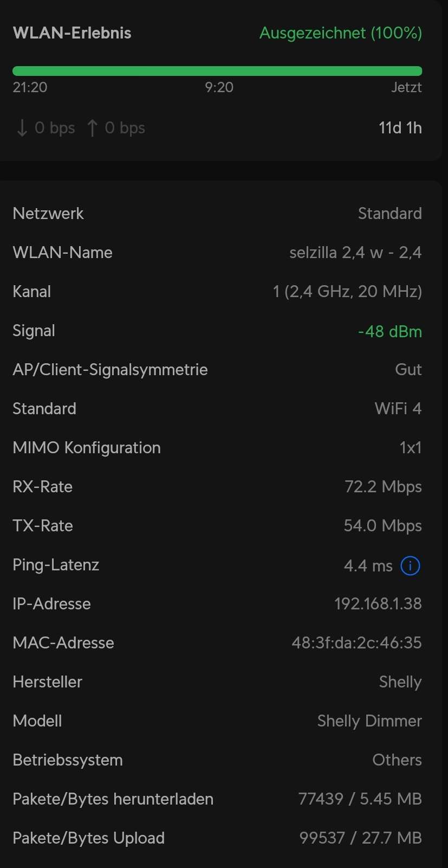The height and width of the screenshot is (868, 448).
Task: Click the 21:20 timestamp label
Action: coord(30,87)
